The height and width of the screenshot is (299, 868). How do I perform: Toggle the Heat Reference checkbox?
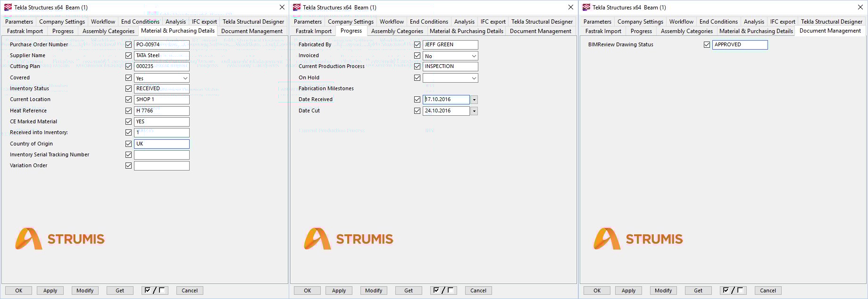[x=128, y=111]
